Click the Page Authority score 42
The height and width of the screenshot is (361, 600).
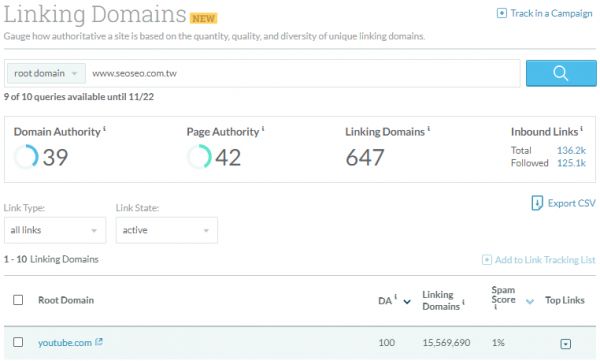228,157
